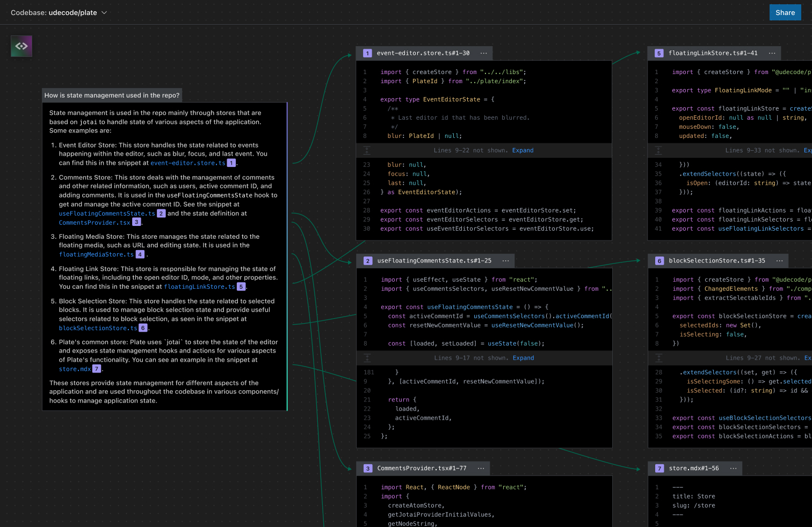Viewport: 812px width, 527px height.
Task: Follow the useFloatingCommentsState.ts link in the answer
Action: coord(107,214)
